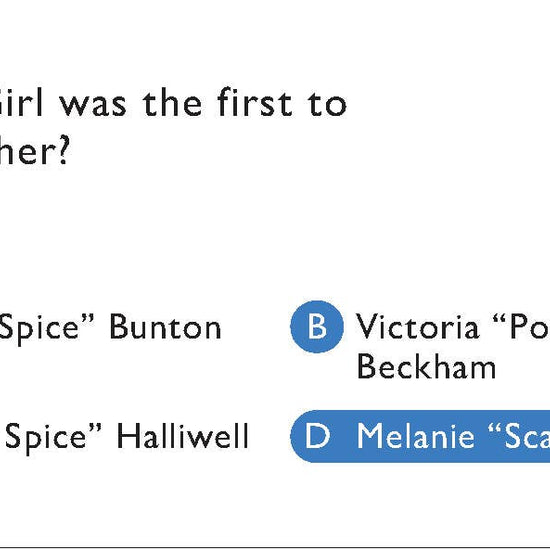Click the word "Victoria" in option B
Image resolution: width=550 pixels, height=550 pixels.
point(417,327)
